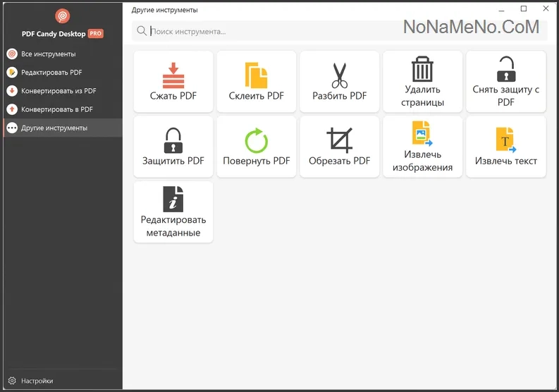Click the Извлечь изображения icon
The width and height of the screenshot is (559, 392).
coord(422,135)
